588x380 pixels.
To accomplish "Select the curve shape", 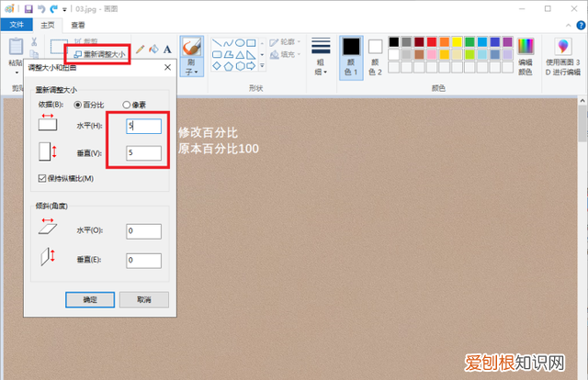I will (228, 43).
